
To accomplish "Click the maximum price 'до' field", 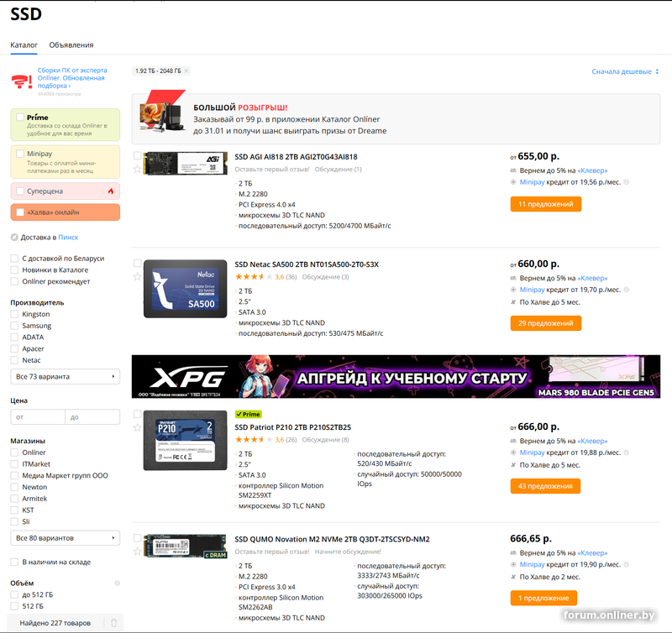I will (x=92, y=416).
